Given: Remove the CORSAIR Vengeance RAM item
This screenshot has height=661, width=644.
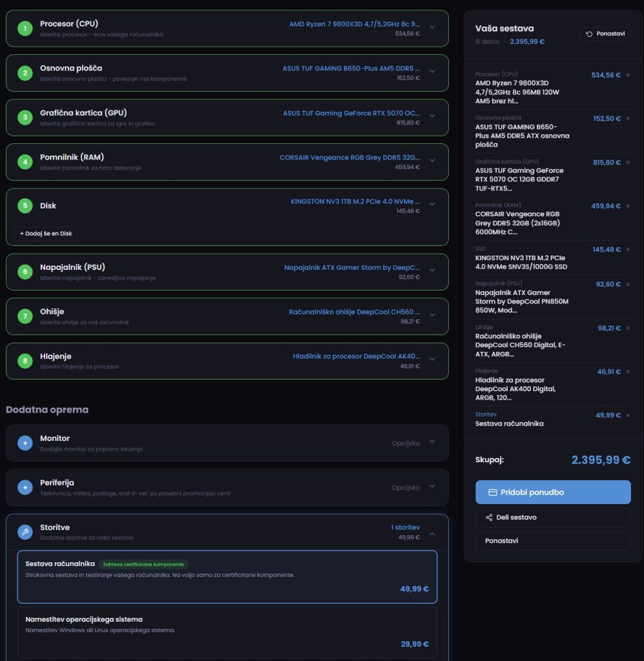Looking at the screenshot, I should pos(628,206).
